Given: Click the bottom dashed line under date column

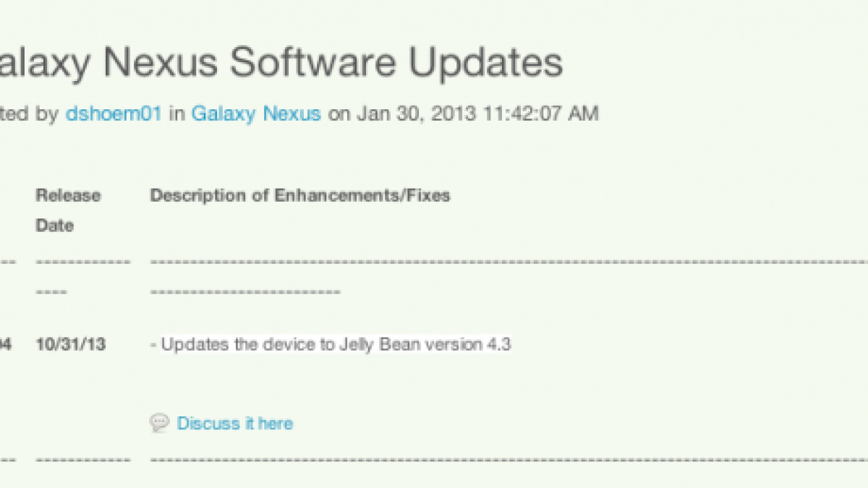Looking at the screenshot, I should pyautogui.click(x=83, y=460).
